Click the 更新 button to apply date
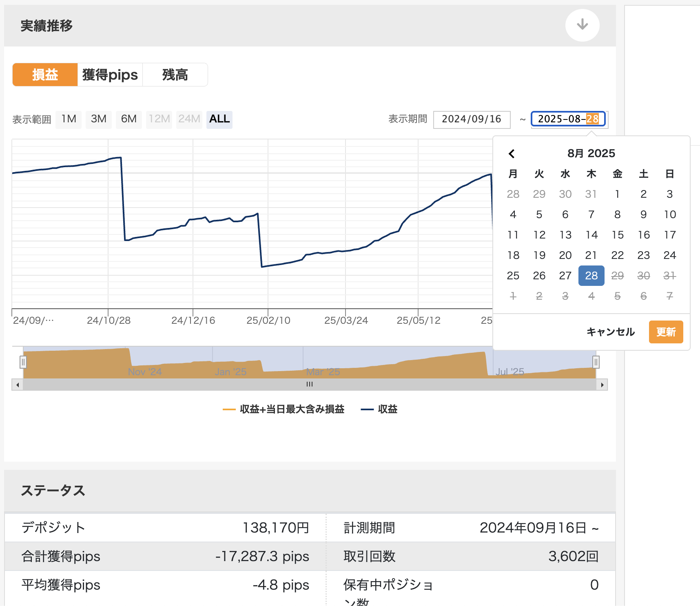The width and height of the screenshot is (700, 606). pyautogui.click(x=666, y=332)
